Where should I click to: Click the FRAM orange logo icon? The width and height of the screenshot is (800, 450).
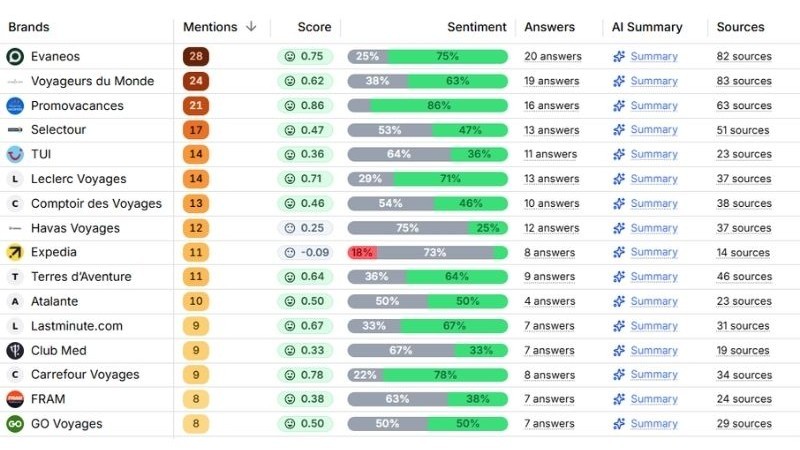click(15, 399)
